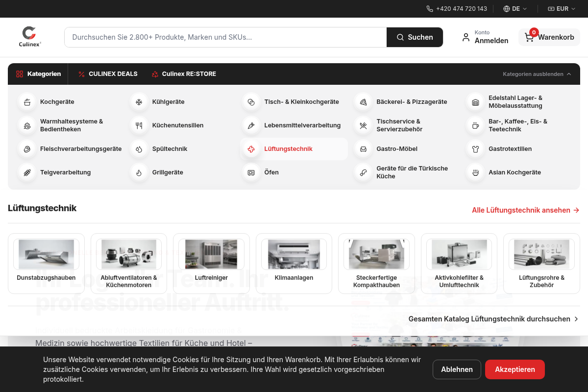
Task: Click the Gastro-Möbel sofa icon
Action: [363, 149]
